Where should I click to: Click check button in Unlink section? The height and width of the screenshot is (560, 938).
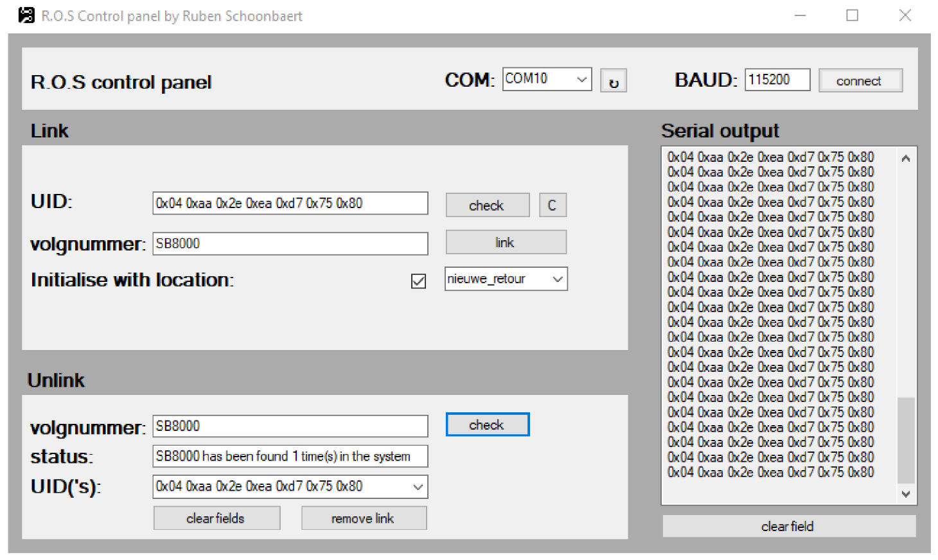click(487, 425)
